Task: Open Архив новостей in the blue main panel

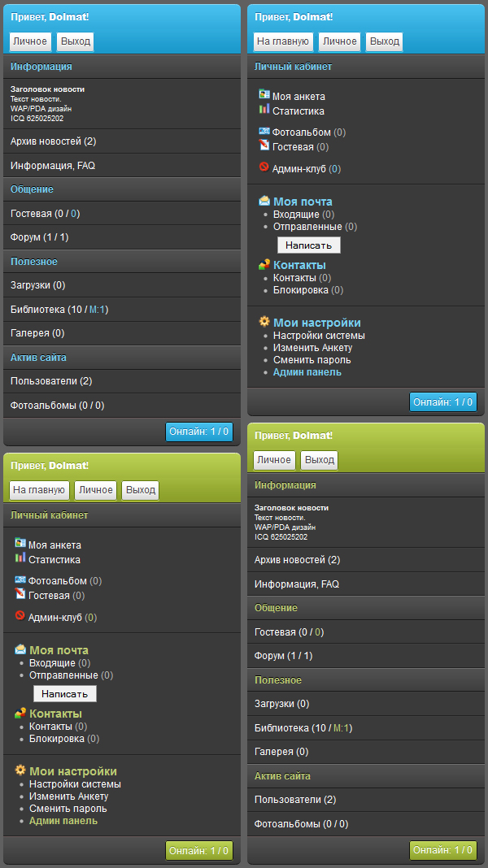Action: [x=53, y=141]
